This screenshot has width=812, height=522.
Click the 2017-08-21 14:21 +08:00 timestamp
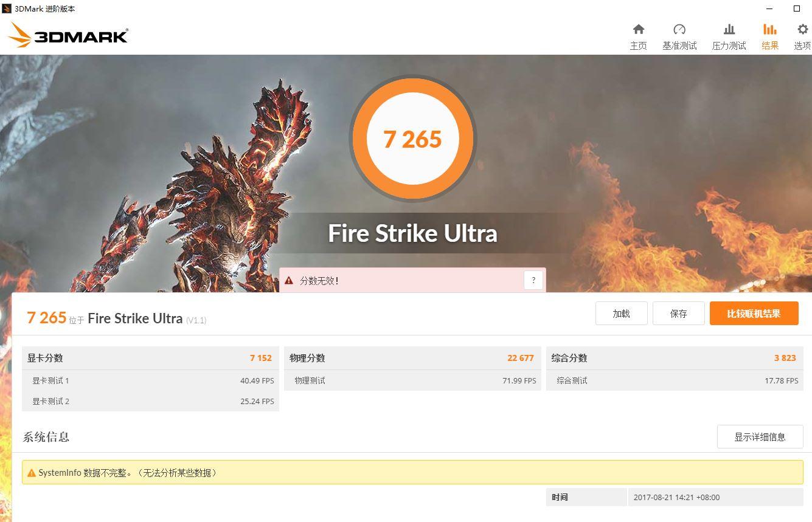(x=676, y=497)
